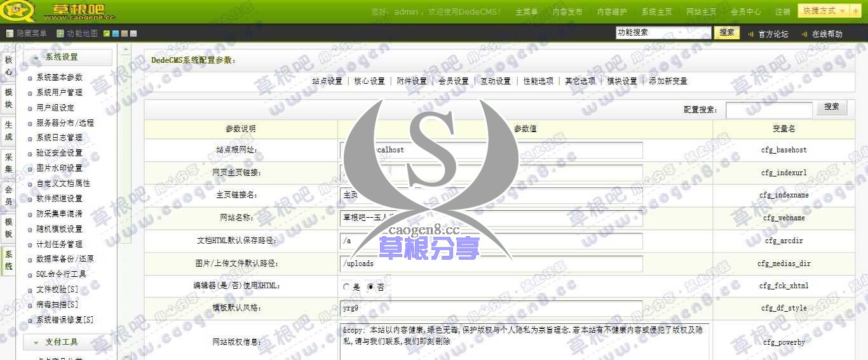Focus the 功能搜索 input field
Image resolution: width=868 pixels, height=360 pixels.
pyautogui.click(x=663, y=32)
